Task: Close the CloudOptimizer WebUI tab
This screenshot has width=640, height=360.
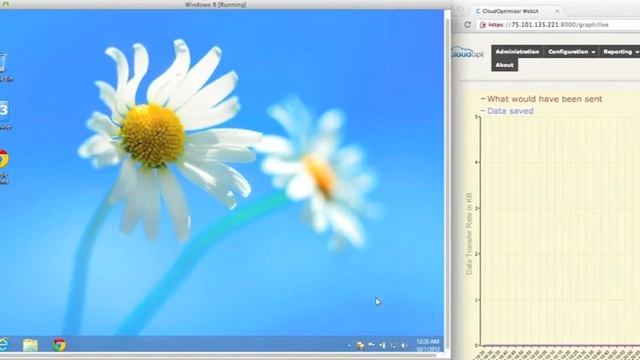Action: tap(557, 11)
